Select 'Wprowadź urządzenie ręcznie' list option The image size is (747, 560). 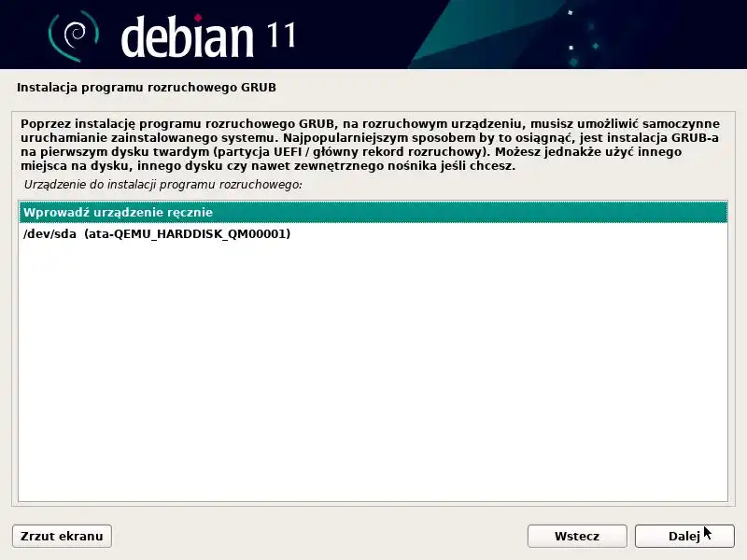pos(373,213)
